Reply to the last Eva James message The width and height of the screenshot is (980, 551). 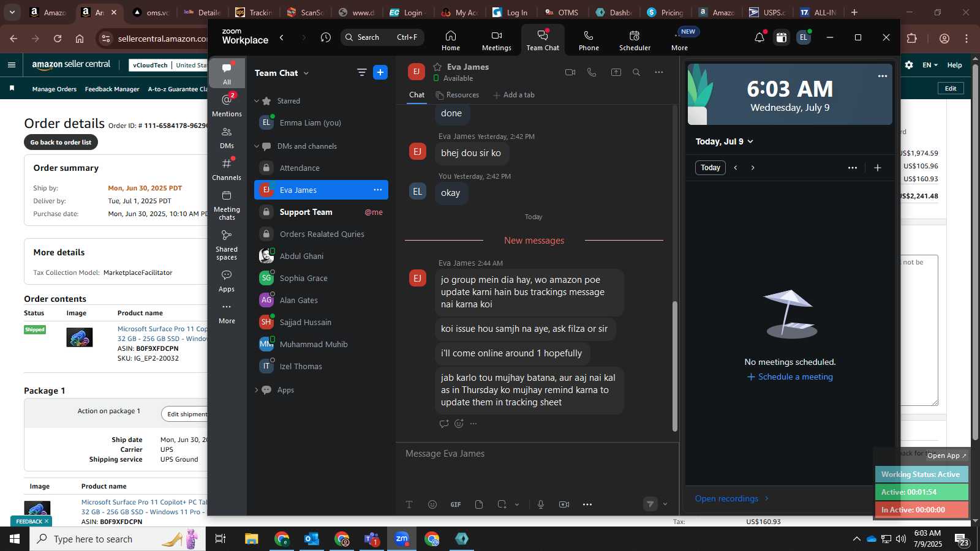(444, 424)
